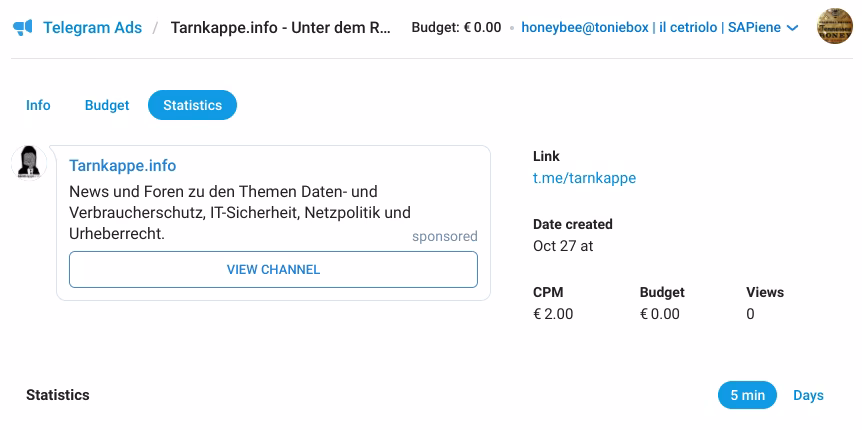Switch statistics interval to 5 min
Viewport: 862px width, 430px height.
tap(747, 395)
